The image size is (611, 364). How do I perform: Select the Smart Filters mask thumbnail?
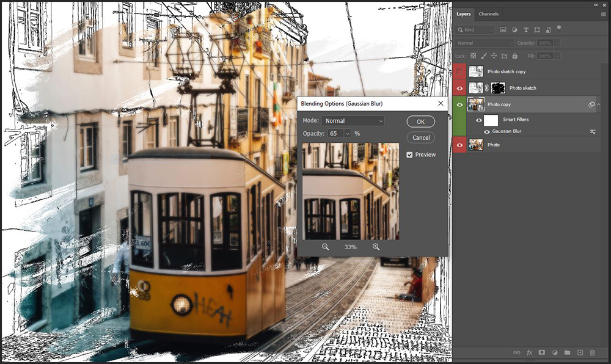tap(491, 120)
